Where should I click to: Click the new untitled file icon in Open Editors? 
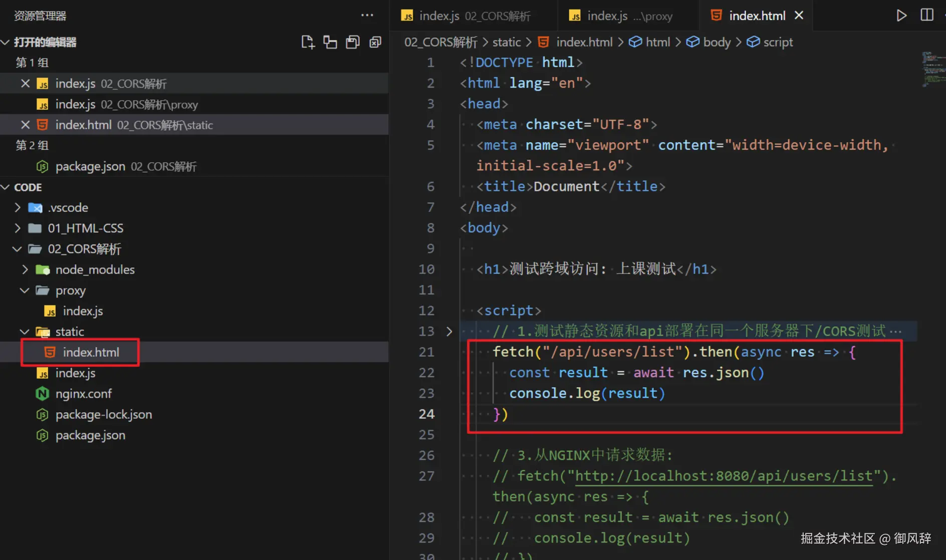[x=308, y=42]
